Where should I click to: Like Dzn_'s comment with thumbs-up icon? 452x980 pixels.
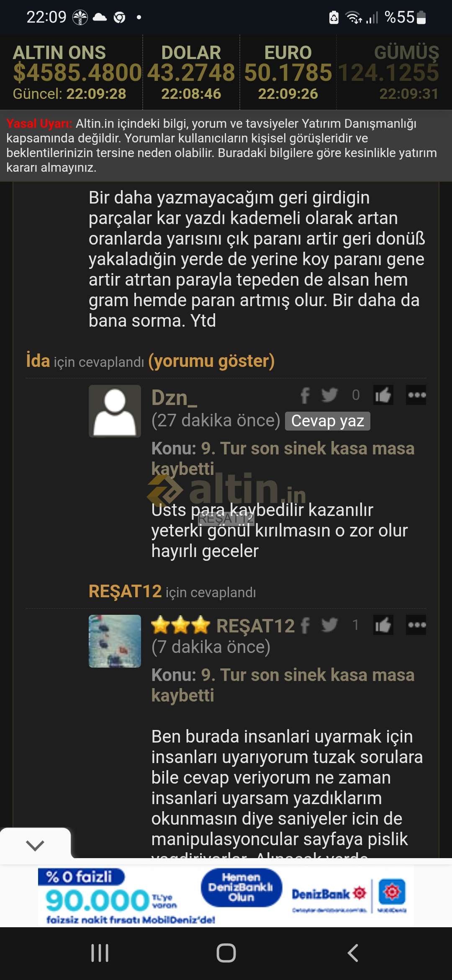click(383, 395)
